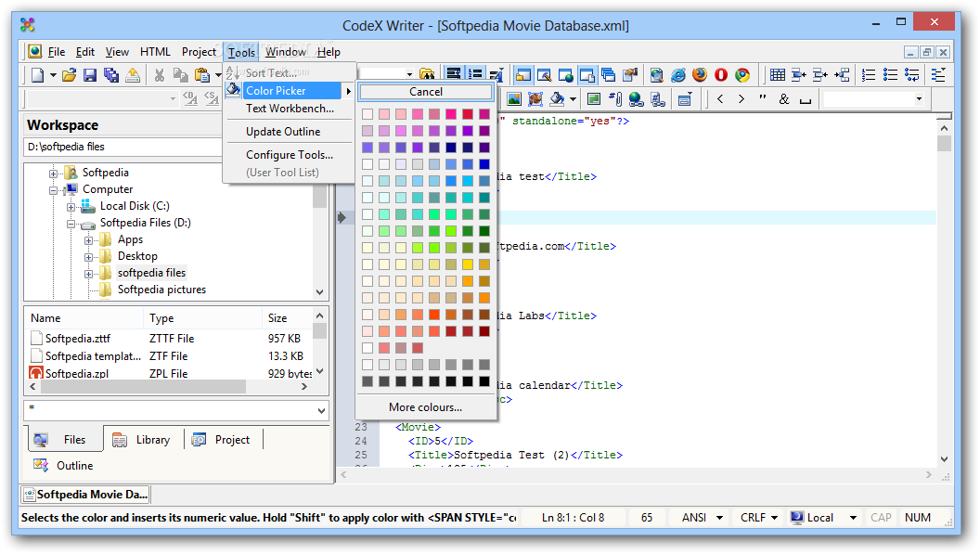Toggle the word wrap toolbar button
This screenshot has width=980, height=554.
coord(455,74)
